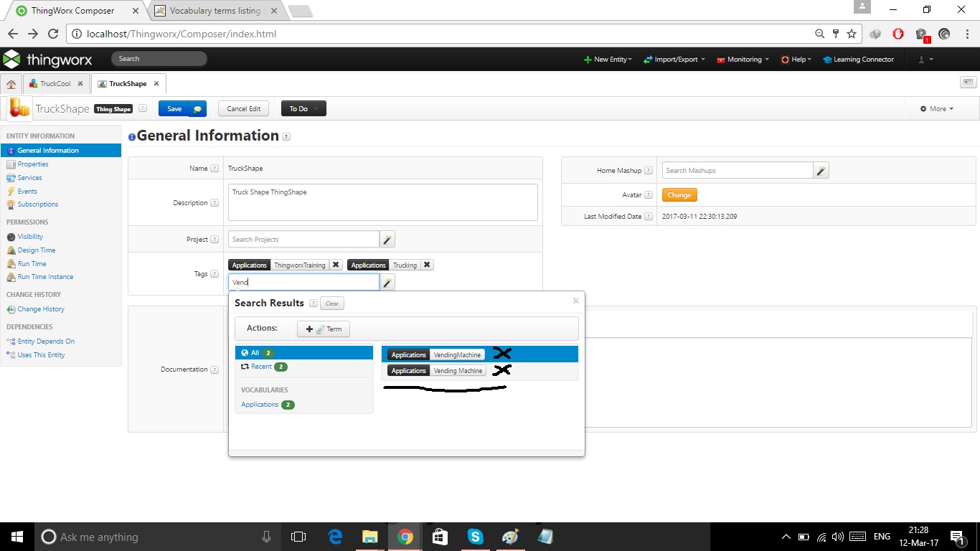The height and width of the screenshot is (551, 980).
Task: Open File Explorer from the taskbar
Action: pos(369,537)
